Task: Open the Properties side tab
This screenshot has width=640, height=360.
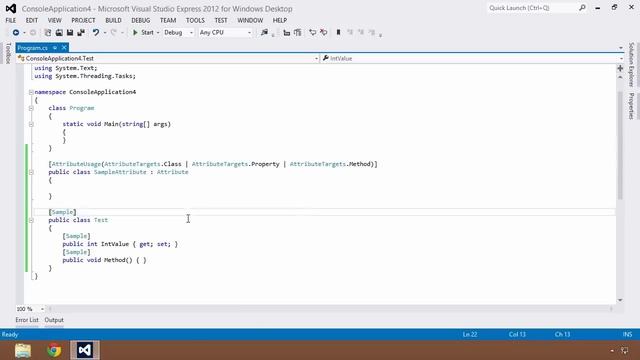Action: [631, 106]
